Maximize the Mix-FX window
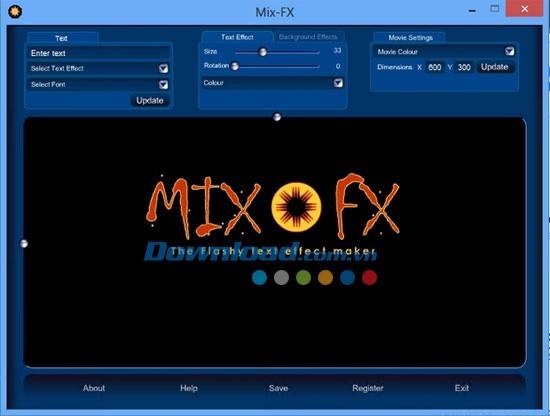This screenshot has width=550, height=416. (495, 9)
